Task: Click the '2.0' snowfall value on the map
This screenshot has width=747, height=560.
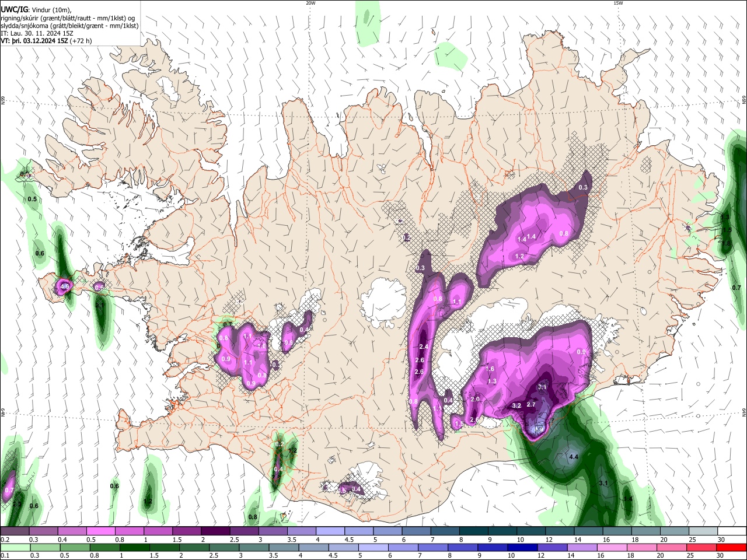Action: click(475, 399)
